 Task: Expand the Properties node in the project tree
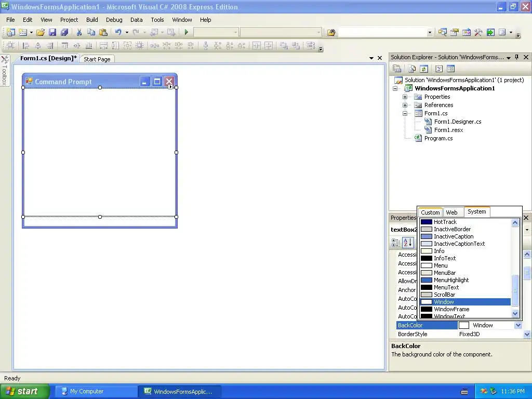point(405,97)
